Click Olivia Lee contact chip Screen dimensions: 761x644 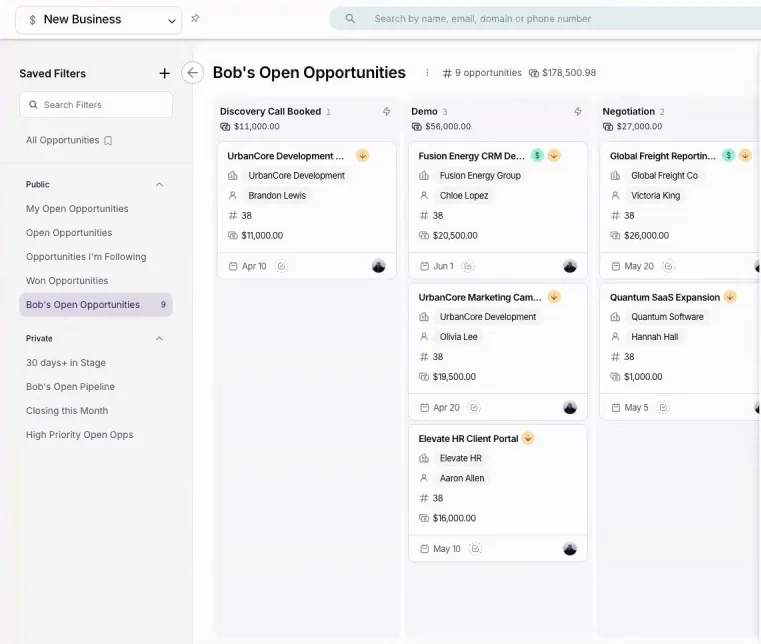459,337
